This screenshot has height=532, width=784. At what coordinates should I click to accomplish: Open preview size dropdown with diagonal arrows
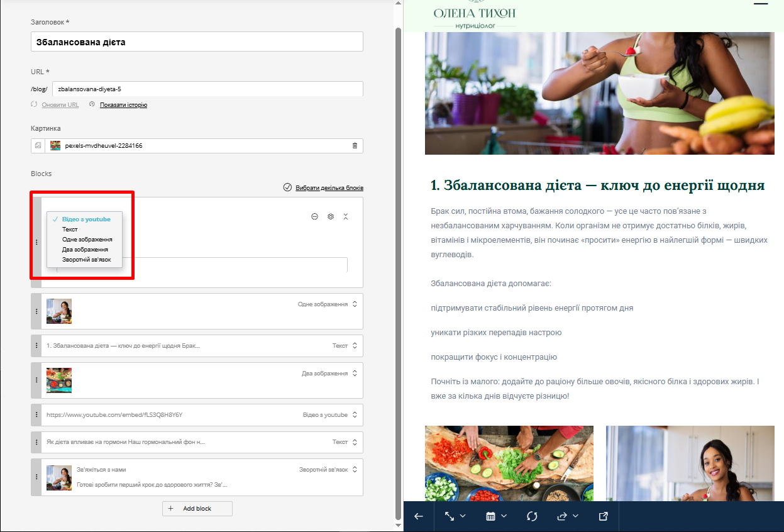click(x=456, y=516)
